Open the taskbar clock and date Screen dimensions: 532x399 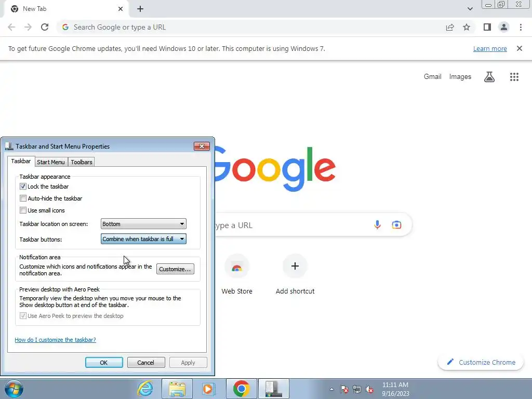point(395,389)
